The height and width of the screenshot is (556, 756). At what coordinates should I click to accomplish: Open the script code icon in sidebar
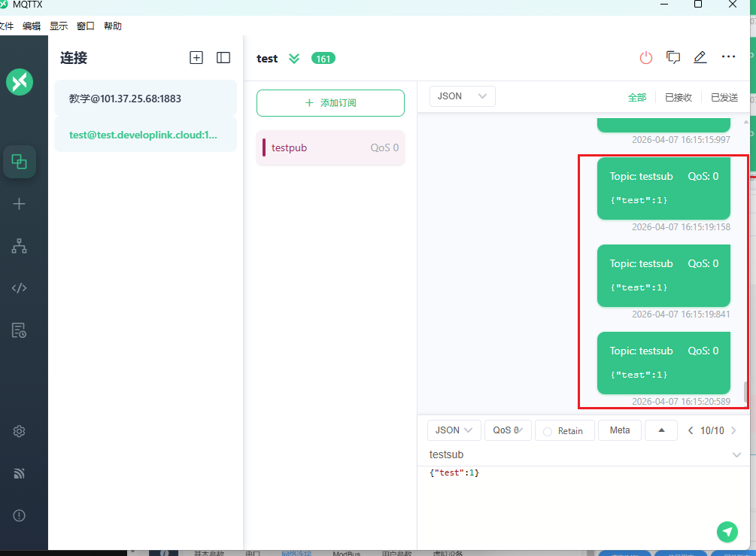pos(20,287)
